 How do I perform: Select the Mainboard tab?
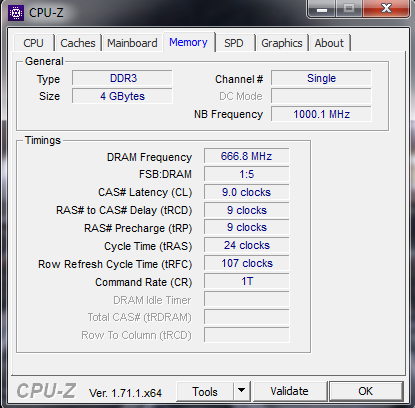coord(132,43)
